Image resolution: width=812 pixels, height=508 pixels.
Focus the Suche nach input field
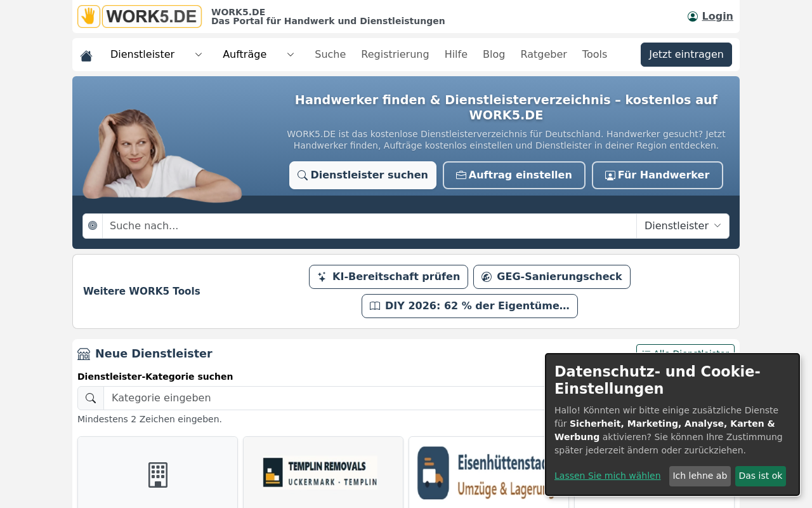pos(369,226)
